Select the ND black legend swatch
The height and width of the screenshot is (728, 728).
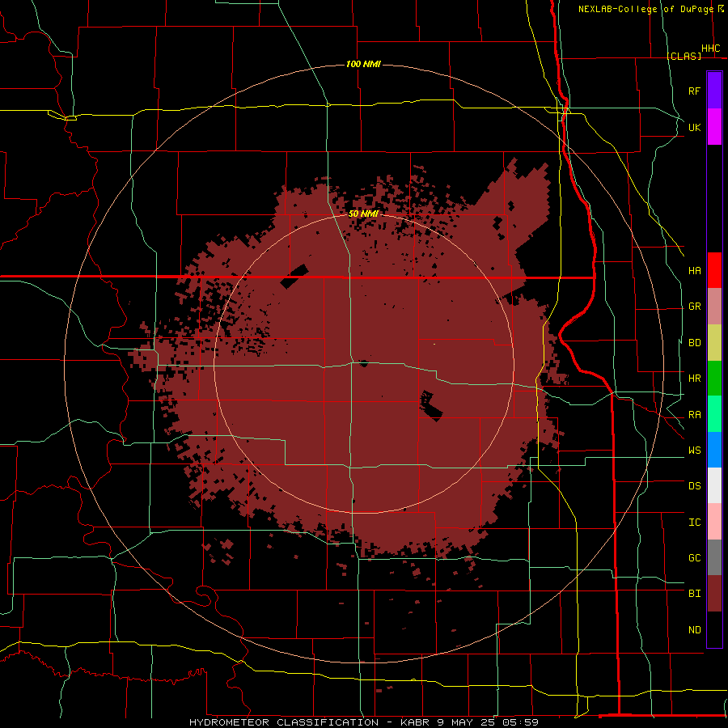click(x=714, y=629)
